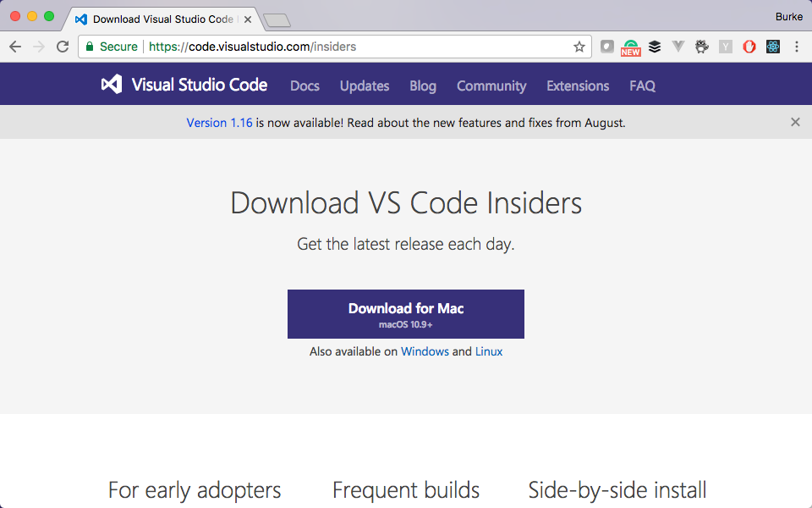Click the Download VS Code Insiders heading

point(406,202)
